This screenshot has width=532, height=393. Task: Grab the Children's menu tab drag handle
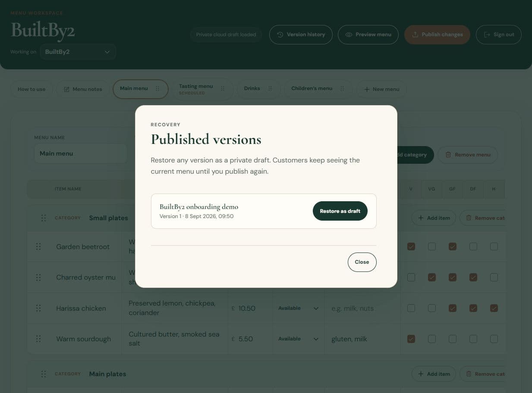pyautogui.click(x=342, y=88)
